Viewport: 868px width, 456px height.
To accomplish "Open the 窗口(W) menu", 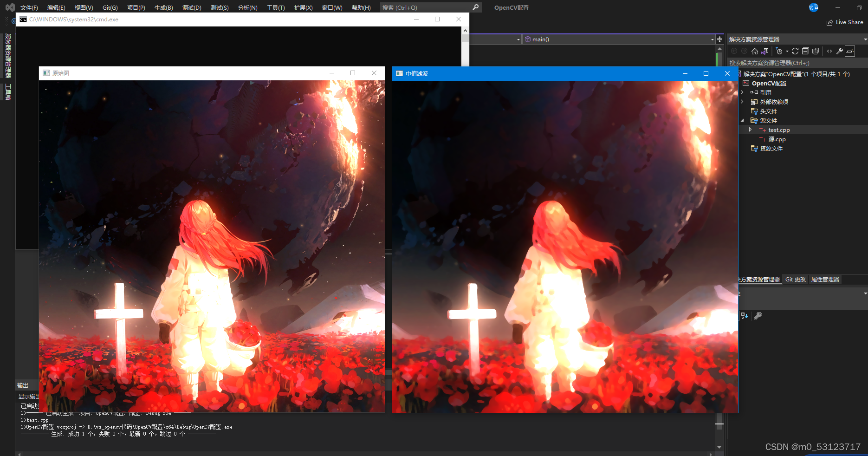I will (x=332, y=8).
